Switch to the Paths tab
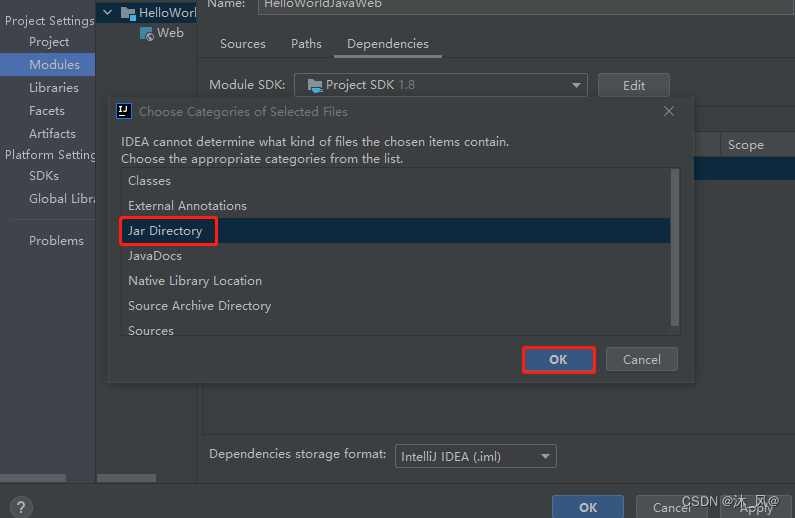Image resolution: width=795 pixels, height=518 pixels. pyautogui.click(x=306, y=44)
